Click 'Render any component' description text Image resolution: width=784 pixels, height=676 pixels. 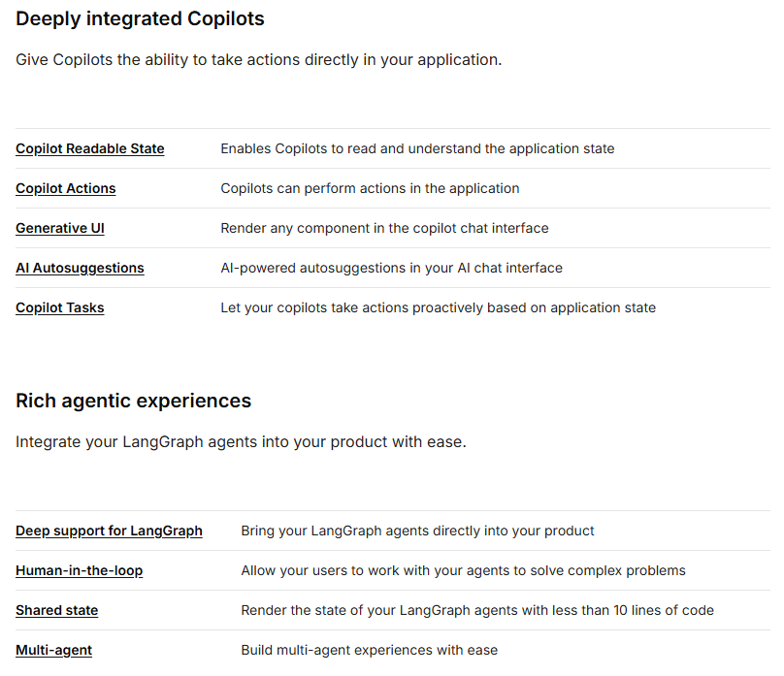tap(384, 228)
